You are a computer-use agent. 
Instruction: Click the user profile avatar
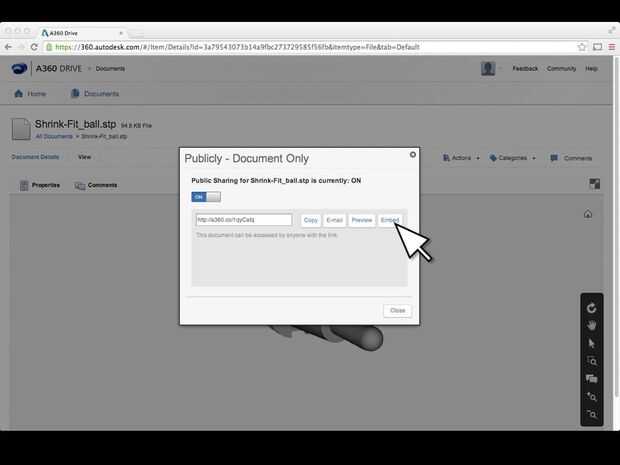tap(488, 68)
